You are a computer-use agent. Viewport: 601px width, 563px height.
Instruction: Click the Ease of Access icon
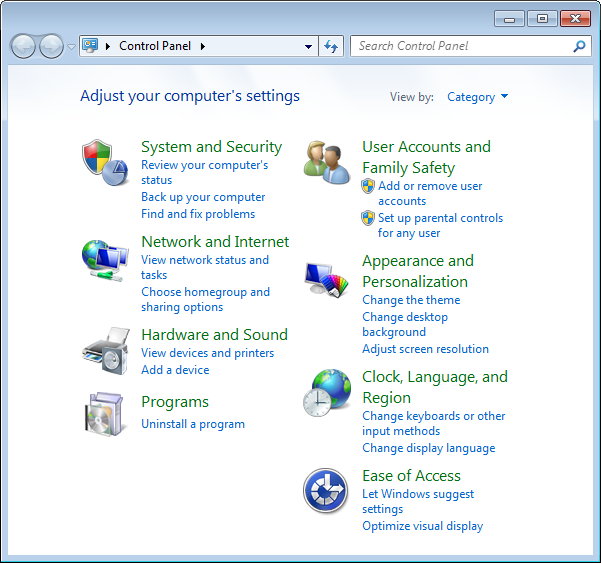point(325,491)
